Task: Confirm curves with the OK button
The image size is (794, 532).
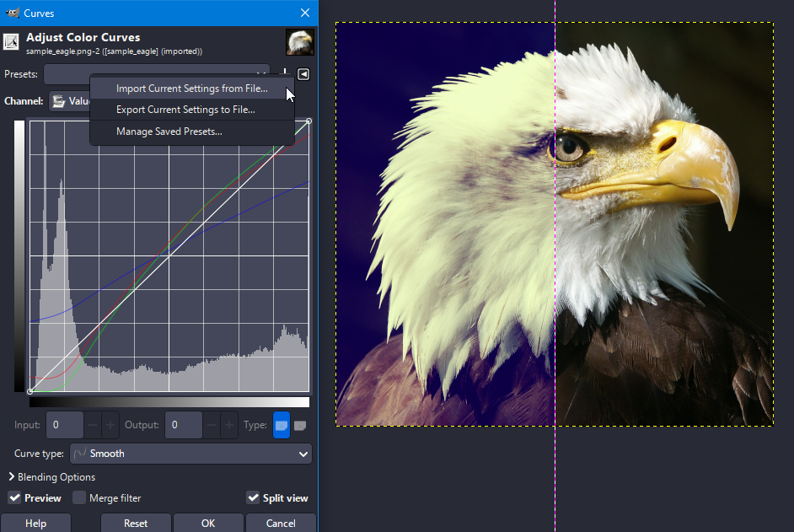Action: point(208,523)
